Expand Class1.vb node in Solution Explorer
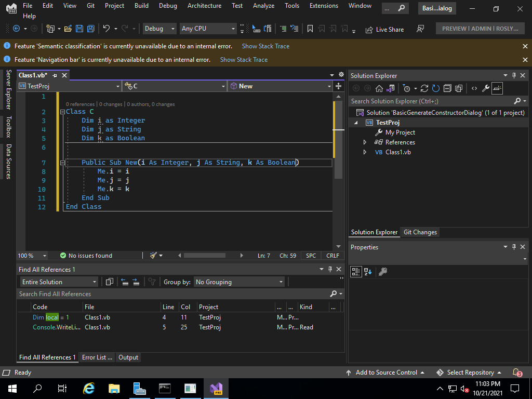Screen dimensions: 532x399 point(365,152)
